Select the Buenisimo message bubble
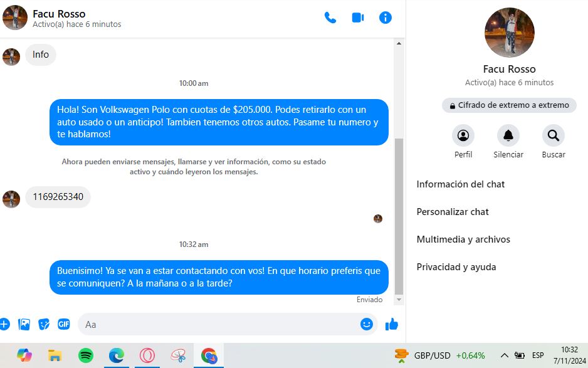 coord(219,277)
